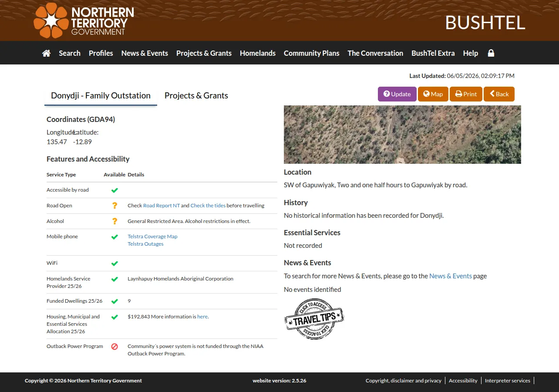Open the Community Plans menu item
This screenshot has height=392, width=559.
point(311,53)
